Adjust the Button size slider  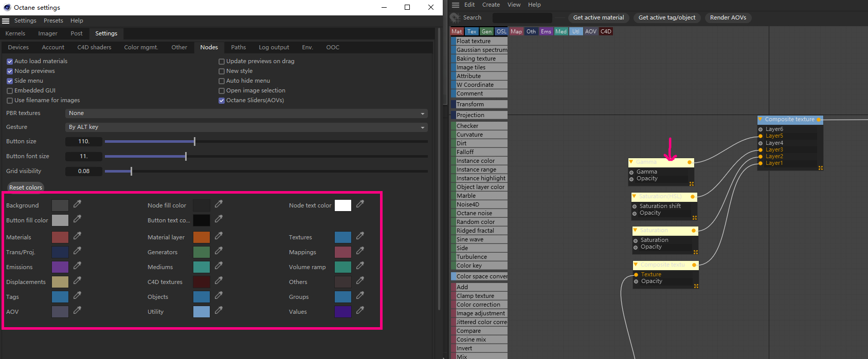(x=266, y=141)
